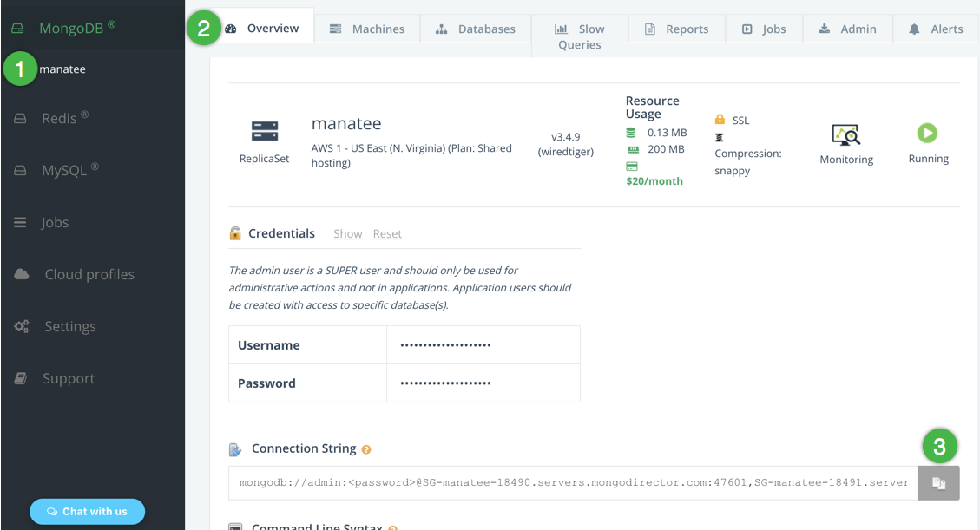Click the ReplicaSet server icon
Image resolution: width=980 pixels, height=530 pixels.
pos(265,131)
